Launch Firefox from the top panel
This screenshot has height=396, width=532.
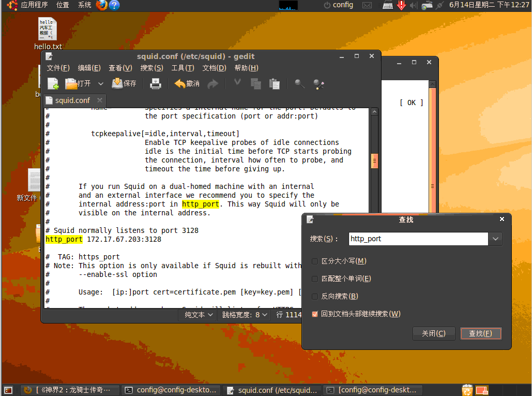pos(101,5)
